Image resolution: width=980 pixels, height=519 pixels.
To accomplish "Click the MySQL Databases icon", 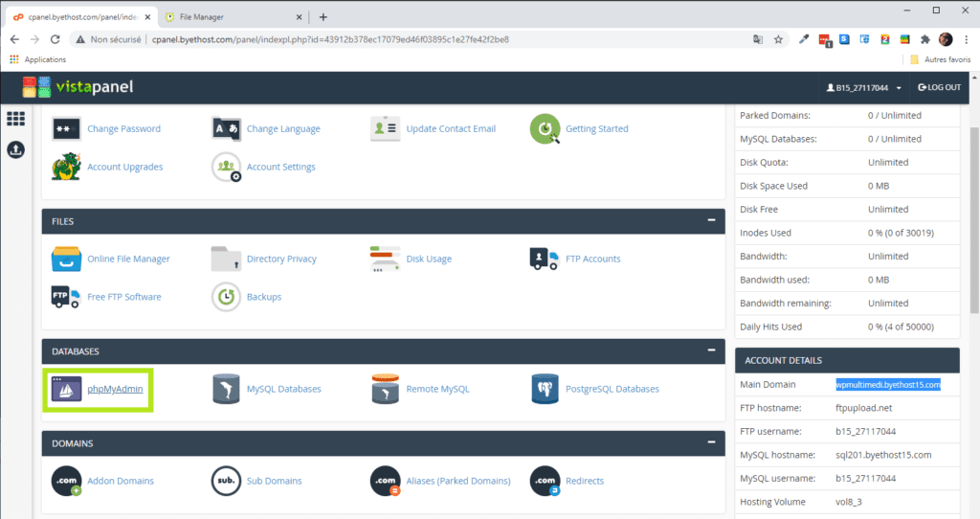I will [226, 389].
